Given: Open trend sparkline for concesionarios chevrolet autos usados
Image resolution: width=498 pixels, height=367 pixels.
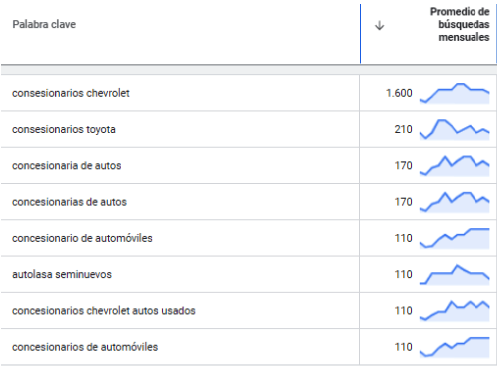Looking at the screenshot, I should (455, 311).
